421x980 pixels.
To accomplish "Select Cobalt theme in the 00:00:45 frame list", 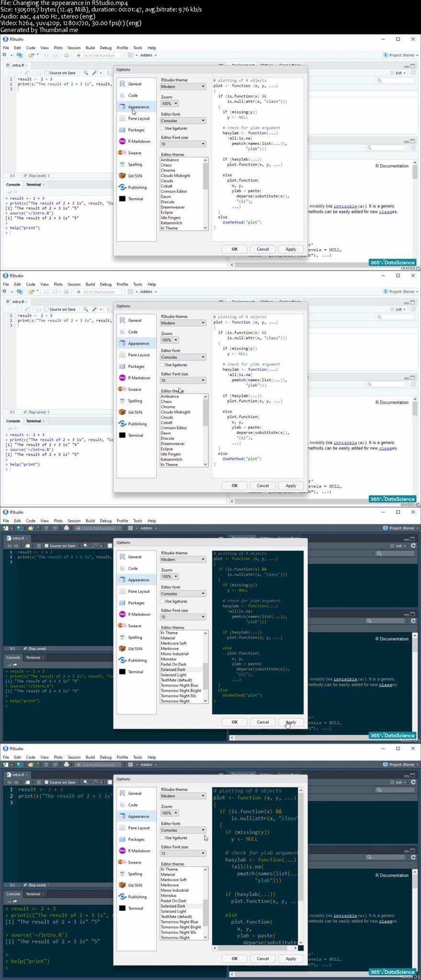I will tap(167, 423).
